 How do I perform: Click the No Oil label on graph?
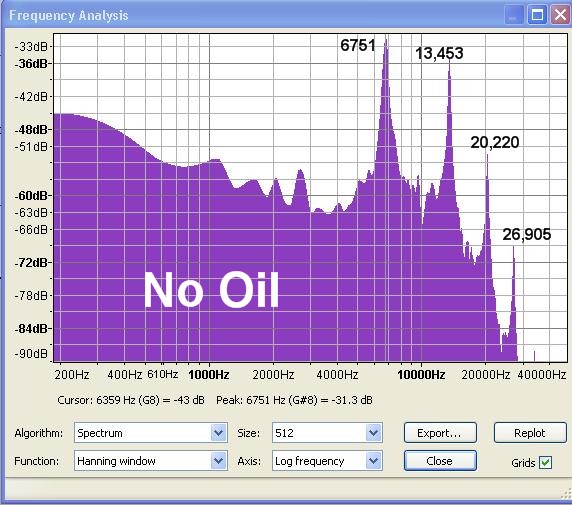click(x=212, y=290)
